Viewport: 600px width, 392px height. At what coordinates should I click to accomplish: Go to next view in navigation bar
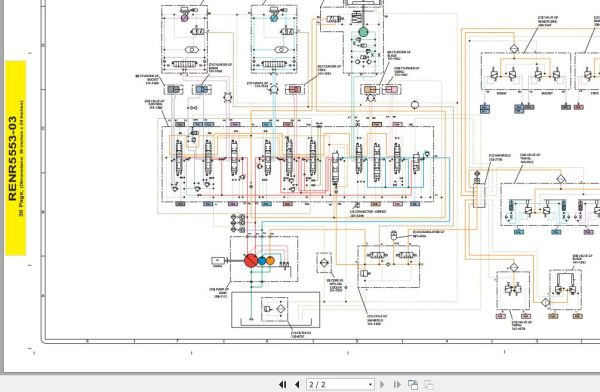429,384
